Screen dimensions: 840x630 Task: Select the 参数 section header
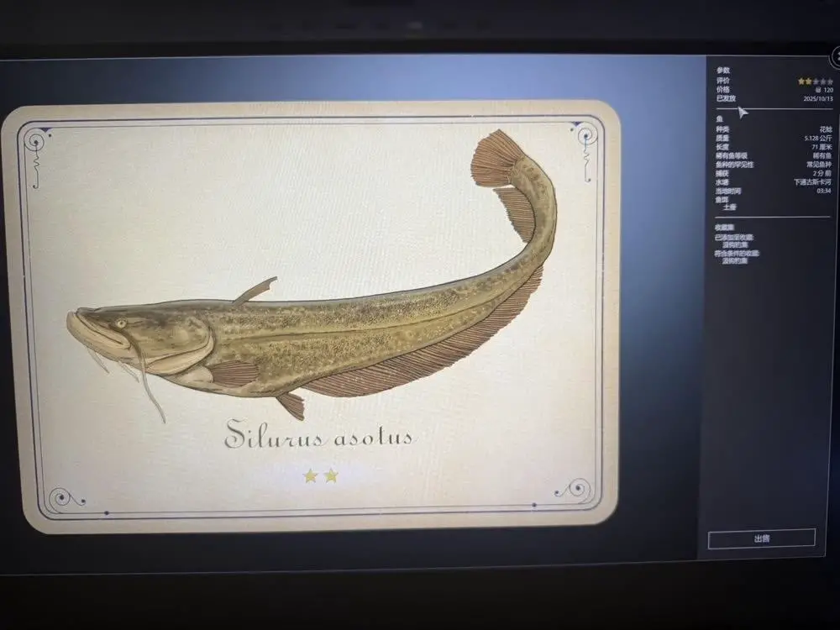tap(722, 71)
